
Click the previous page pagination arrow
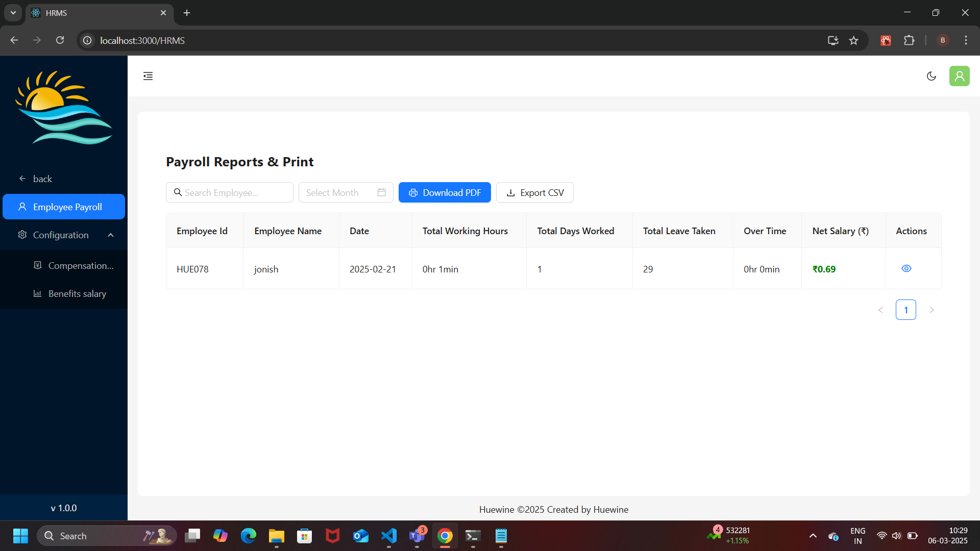tap(880, 310)
